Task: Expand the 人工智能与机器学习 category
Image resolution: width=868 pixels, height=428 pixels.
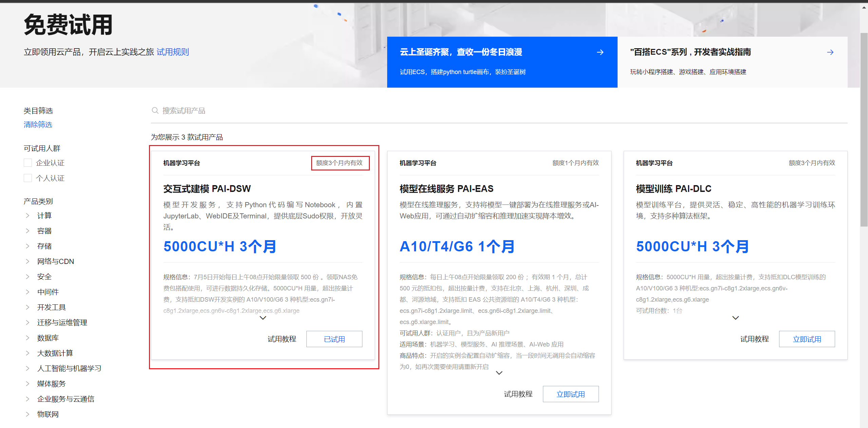Action: pyautogui.click(x=69, y=368)
